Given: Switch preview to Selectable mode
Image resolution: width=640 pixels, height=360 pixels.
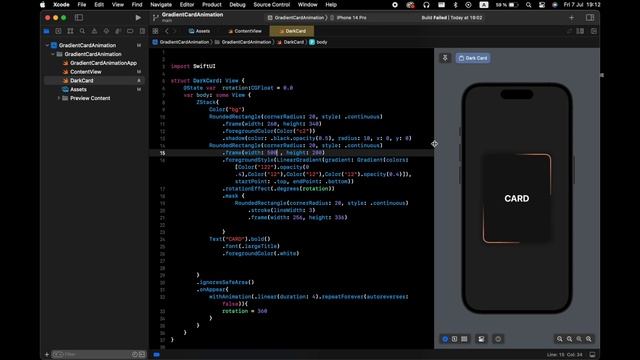Looking at the screenshot, I should tap(454, 339).
